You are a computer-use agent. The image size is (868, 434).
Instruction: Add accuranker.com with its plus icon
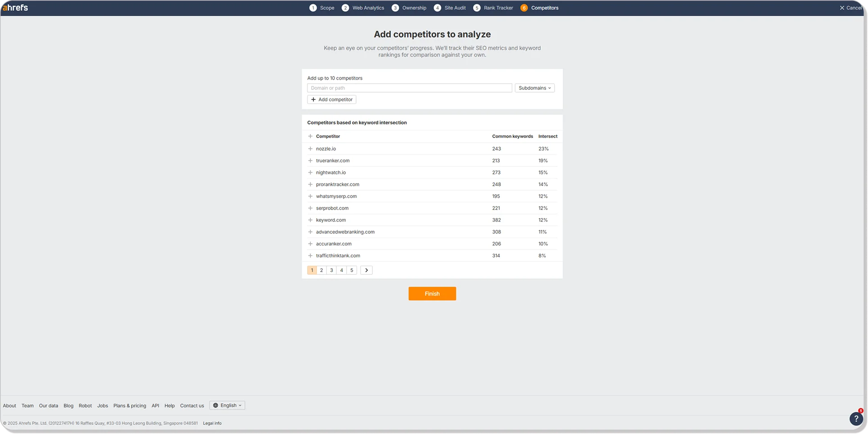[x=310, y=244]
